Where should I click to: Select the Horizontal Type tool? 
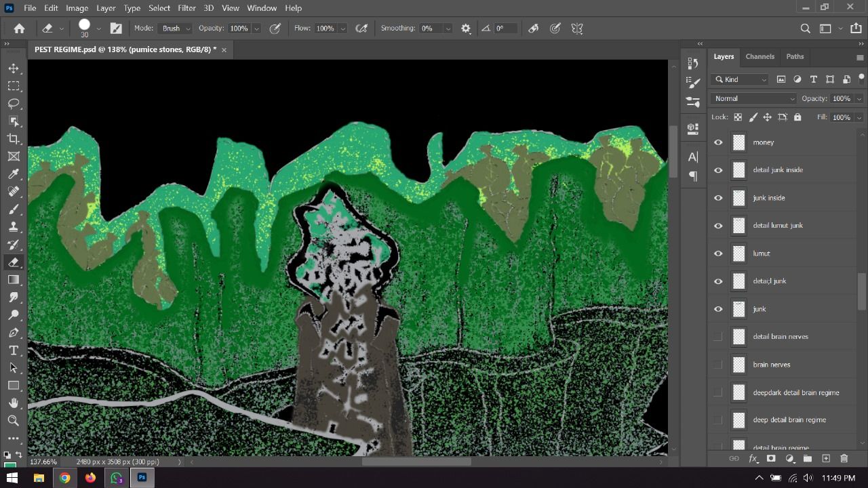pyautogui.click(x=14, y=350)
